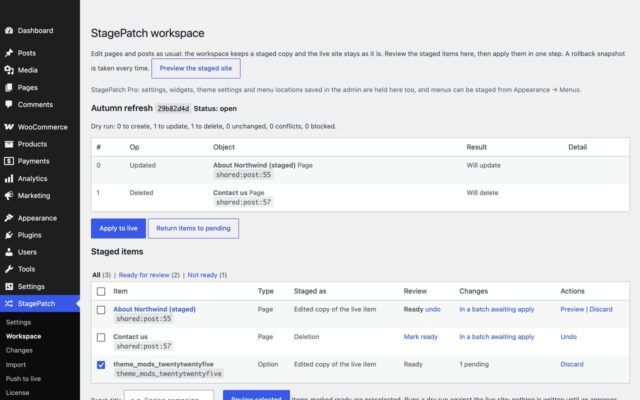Filter staged items by Not ready
Screen dimensions: 640x400
coord(202,275)
